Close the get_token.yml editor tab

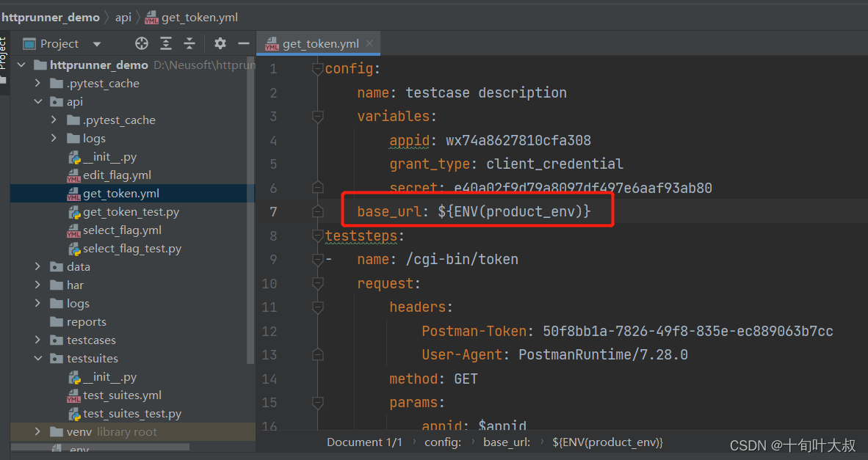click(x=369, y=43)
